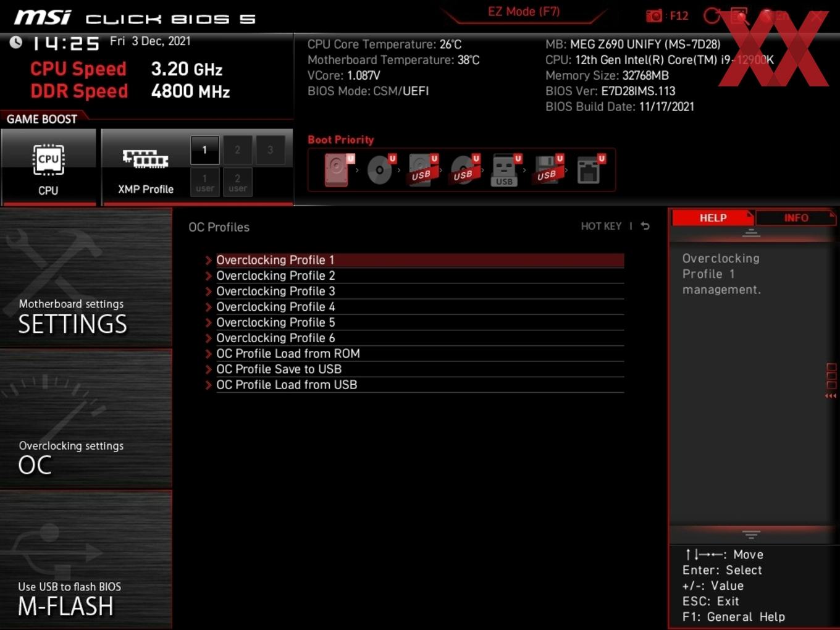The height and width of the screenshot is (630, 840).
Task: Click the GAME BOOST label
Action: coord(42,119)
